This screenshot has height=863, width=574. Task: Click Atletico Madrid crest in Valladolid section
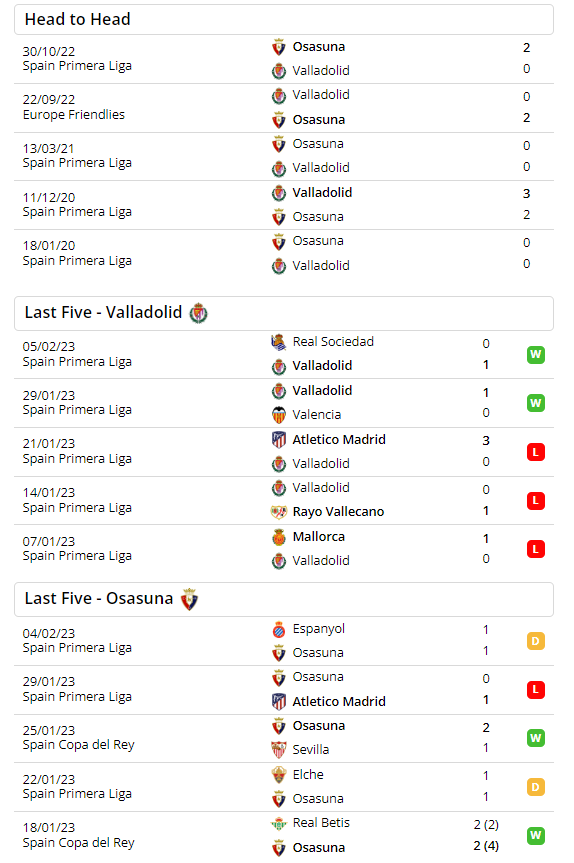coord(279,440)
